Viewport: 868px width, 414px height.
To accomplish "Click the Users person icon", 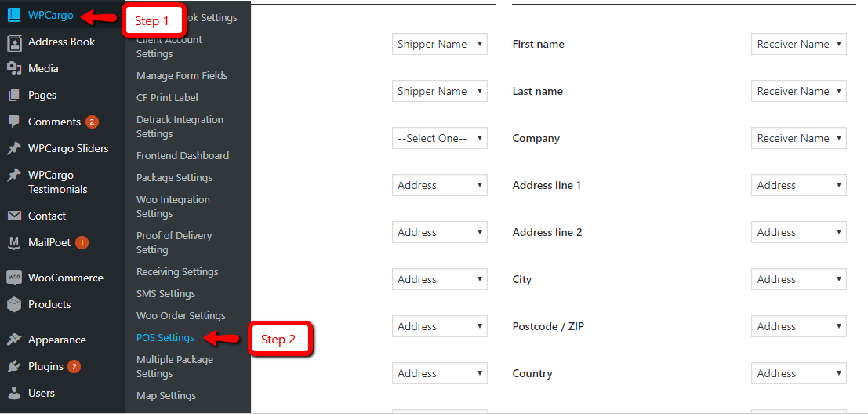I will [14, 393].
